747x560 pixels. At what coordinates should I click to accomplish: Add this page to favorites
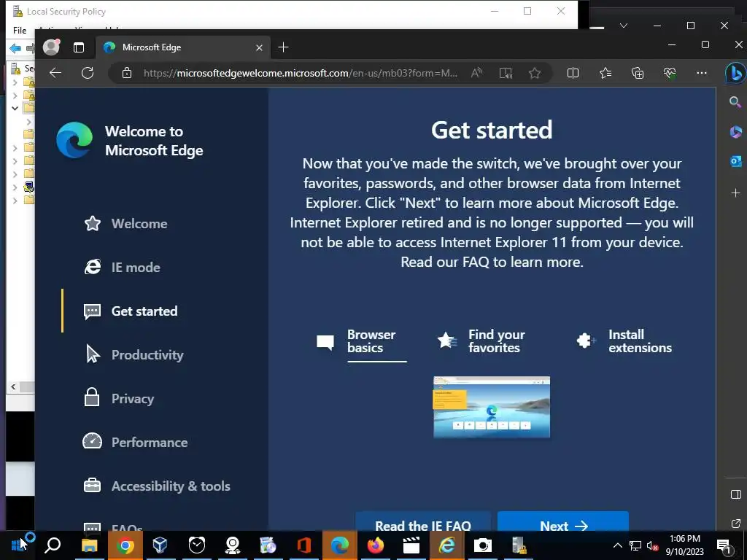click(535, 73)
